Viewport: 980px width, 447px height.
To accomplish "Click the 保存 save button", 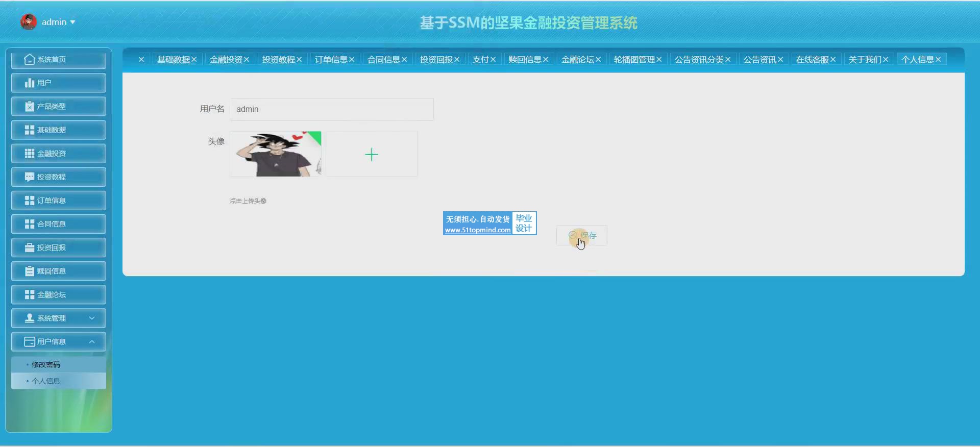I will pyautogui.click(x=582, y=235).
